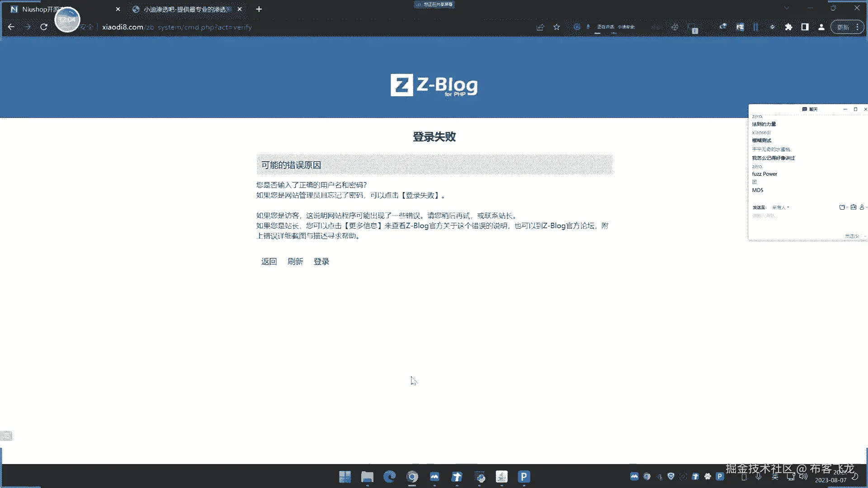Viewport: 868px width, 488px height.
Task: Click the 更新 browser update button
Action: tap(843, 27)
